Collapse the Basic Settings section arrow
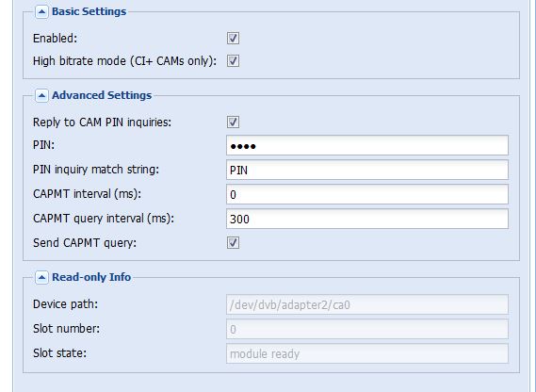 tap(41, 12)
